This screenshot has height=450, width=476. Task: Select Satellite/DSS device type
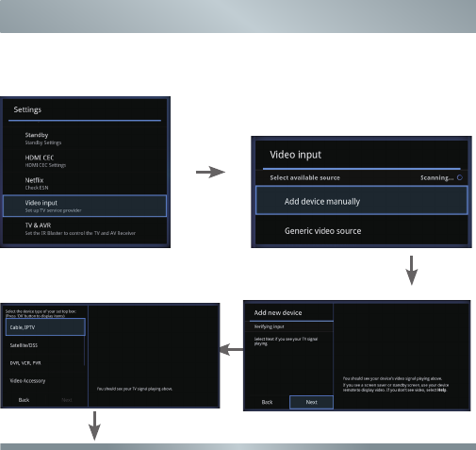pos(44,345)
